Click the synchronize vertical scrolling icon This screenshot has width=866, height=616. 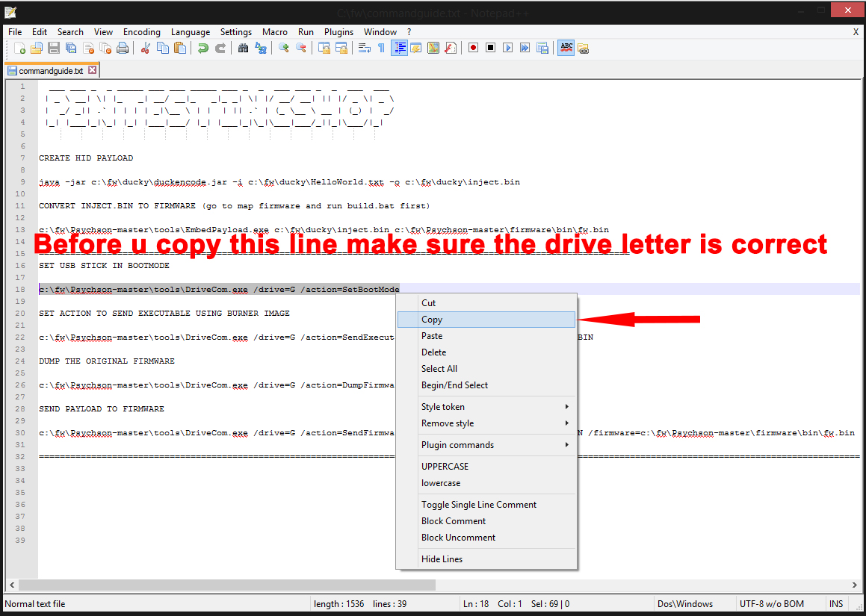click(x=324, y=48)
